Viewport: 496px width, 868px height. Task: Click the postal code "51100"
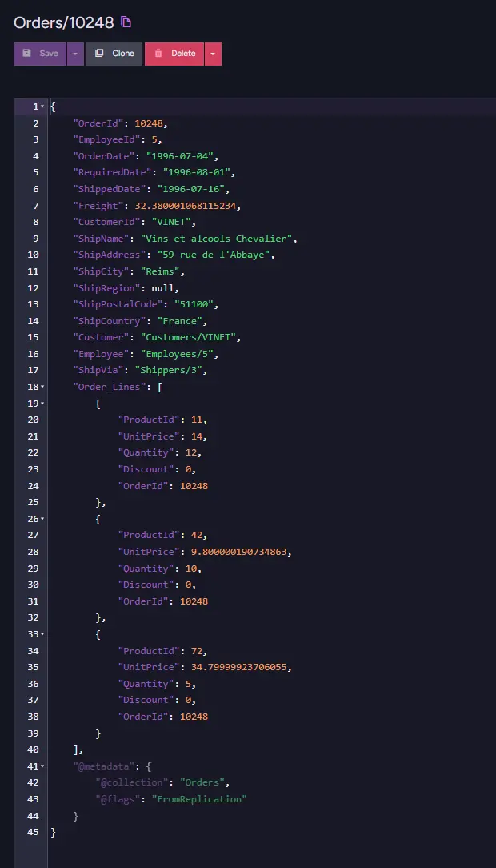[x=194, y=304]
